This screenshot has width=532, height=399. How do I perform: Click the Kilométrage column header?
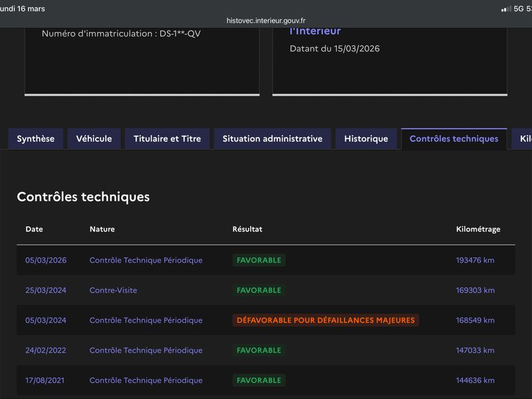coord(478,229)
